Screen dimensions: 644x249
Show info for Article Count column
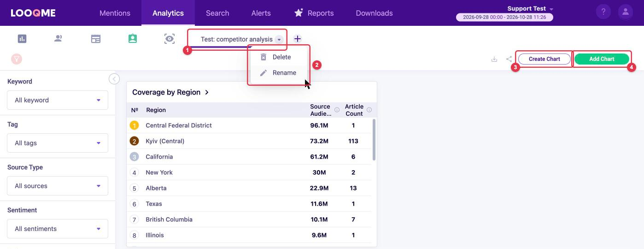tap(369, 110)
